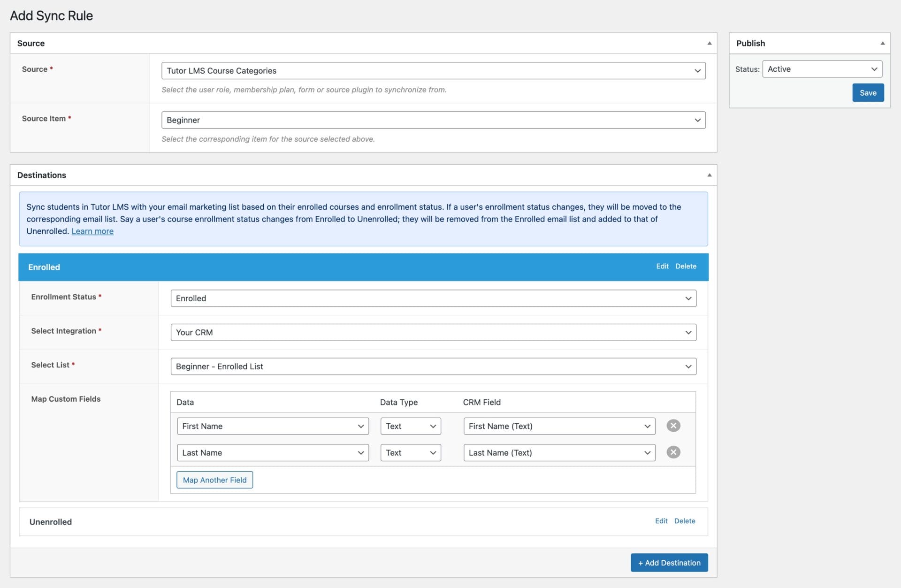This screenshot has height=588, width=901.
Task: Click the remove icon for First Name field
Action: click(674, 425)
